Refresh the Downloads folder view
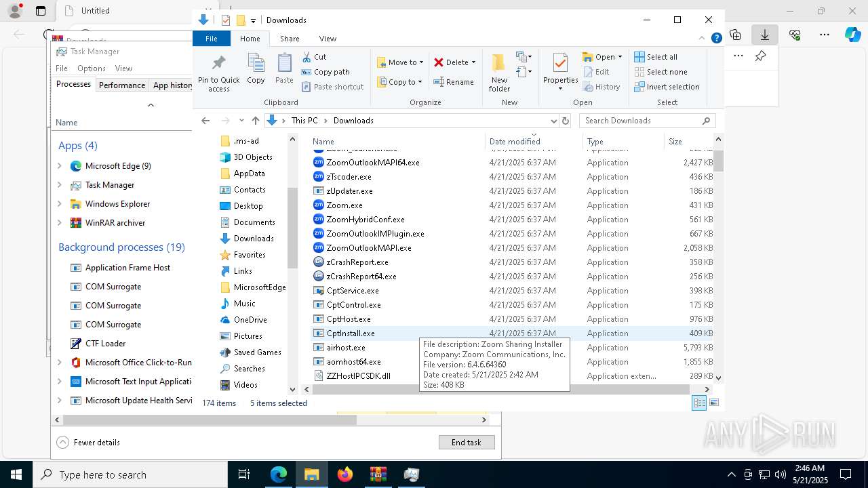 [x=566, y=121]
